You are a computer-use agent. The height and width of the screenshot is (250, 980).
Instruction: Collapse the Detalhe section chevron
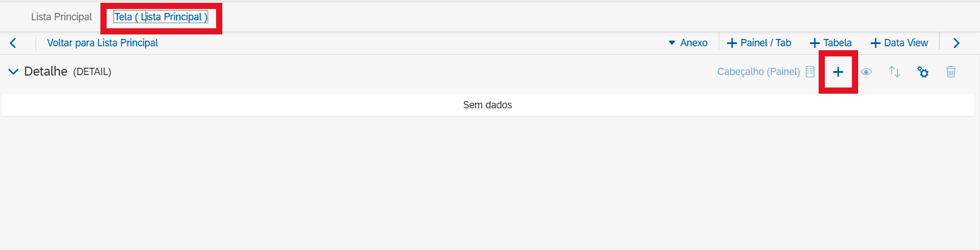pos(13,72)
